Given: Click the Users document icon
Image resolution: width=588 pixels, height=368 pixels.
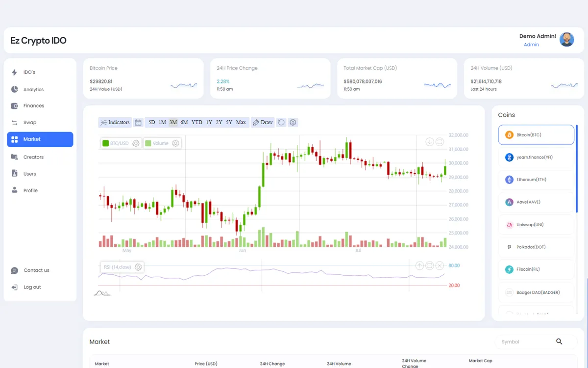Looking at the screenshot, I should point(14,174).
